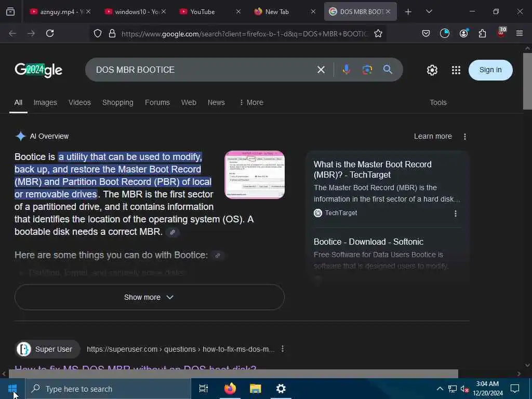Open Firefox from taskbar
The height and width of the screenshot is (399, 532).
click(230, 389)
